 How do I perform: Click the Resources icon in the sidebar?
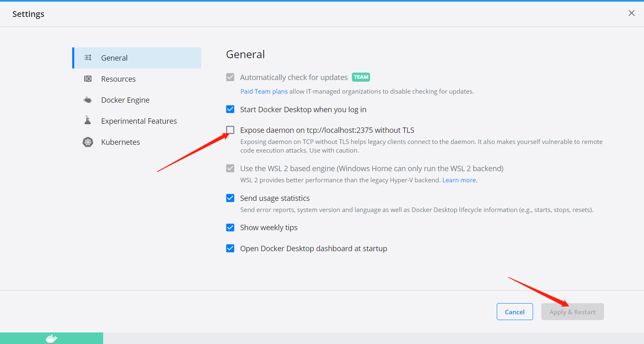(x=87, y=78)
